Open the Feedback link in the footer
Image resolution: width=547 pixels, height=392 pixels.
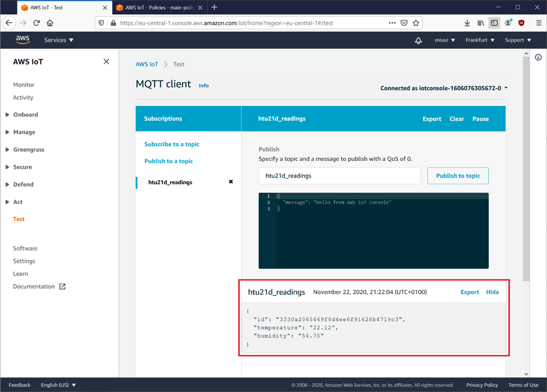point(20,385)
